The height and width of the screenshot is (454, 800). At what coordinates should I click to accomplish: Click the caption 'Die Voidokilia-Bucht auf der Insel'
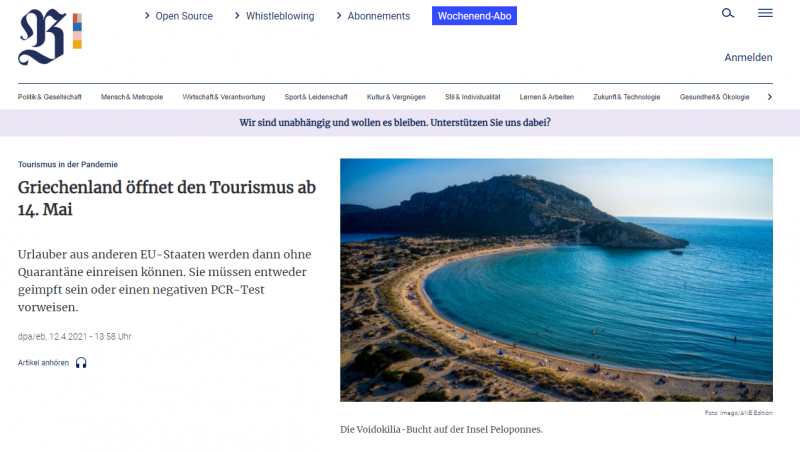[441, 430]
